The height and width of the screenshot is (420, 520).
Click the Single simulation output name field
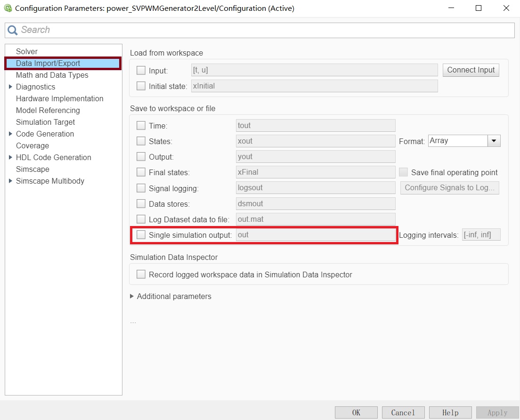click(x=316, y=234)
